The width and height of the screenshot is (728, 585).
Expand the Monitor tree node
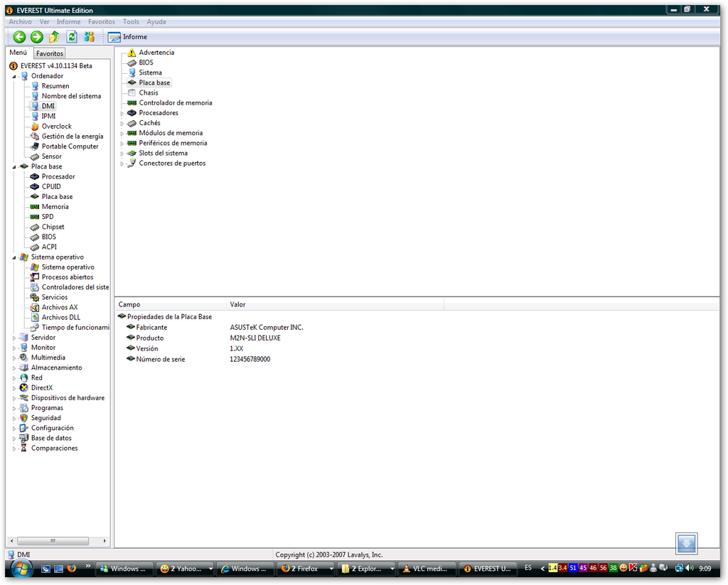tap(14, 348)
